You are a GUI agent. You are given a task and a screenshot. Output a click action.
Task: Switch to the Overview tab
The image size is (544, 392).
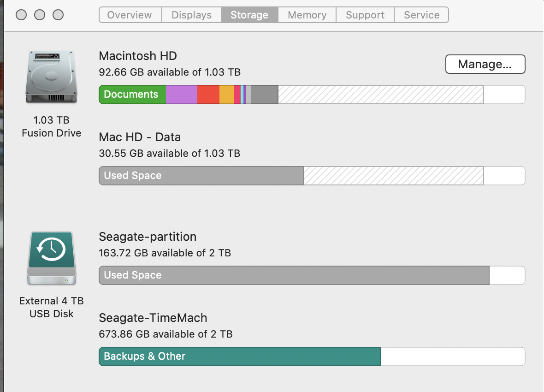click(130, 15)
